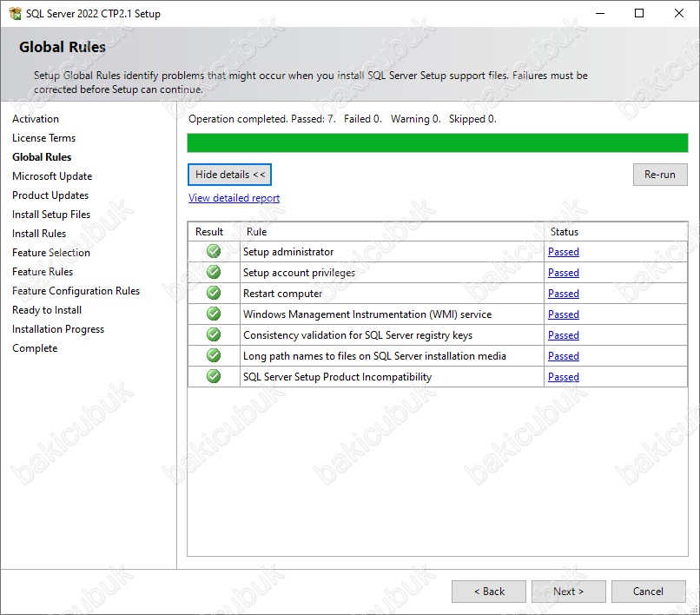Select Feature Selection step in sidebar
Viewport: 700px width, 615px height.
click(x=51, y=253)
